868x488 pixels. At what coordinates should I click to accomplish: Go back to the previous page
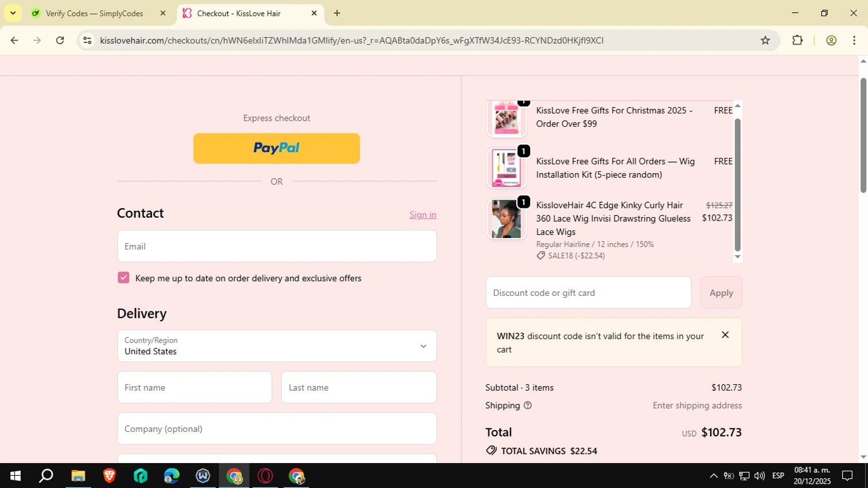(14, 41)
